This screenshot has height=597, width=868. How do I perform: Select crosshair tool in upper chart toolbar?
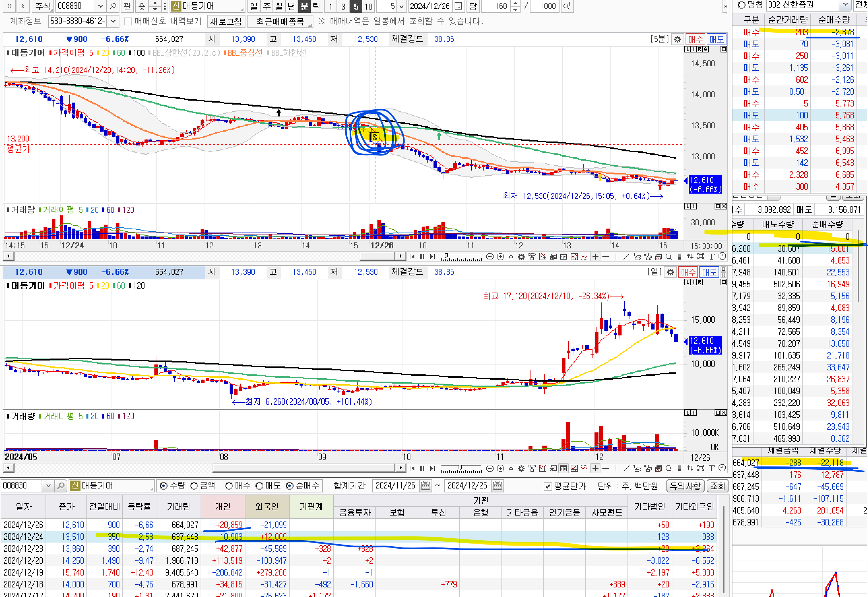tap(595, 257)
